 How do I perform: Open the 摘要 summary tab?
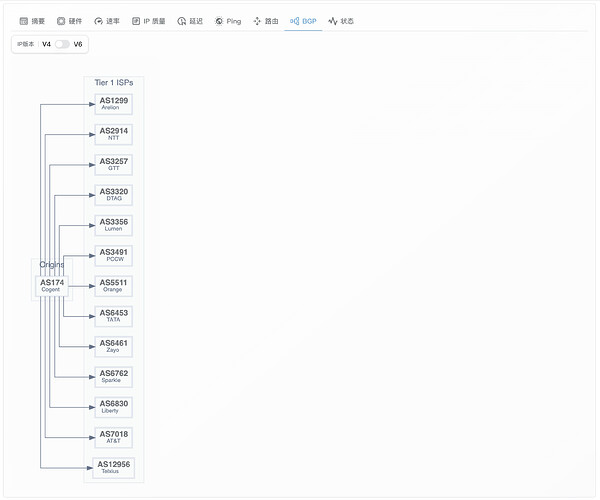pos(32,21)
